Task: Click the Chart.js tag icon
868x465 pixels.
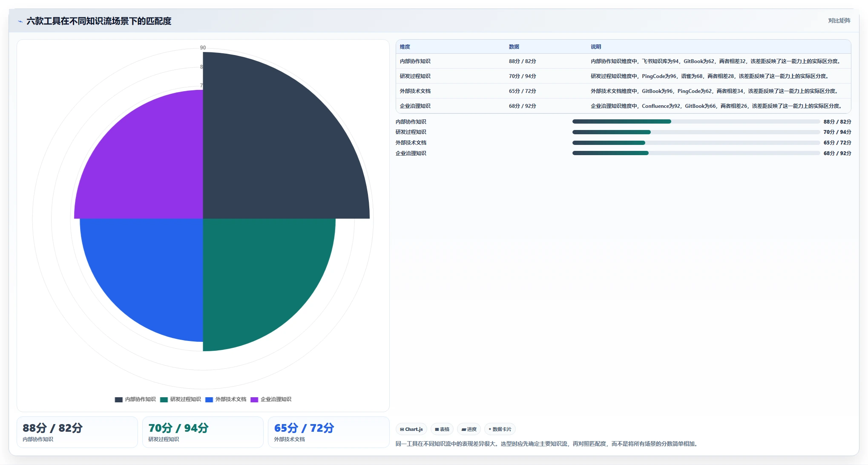Action: pyautogui.click(x=402, y=430)
